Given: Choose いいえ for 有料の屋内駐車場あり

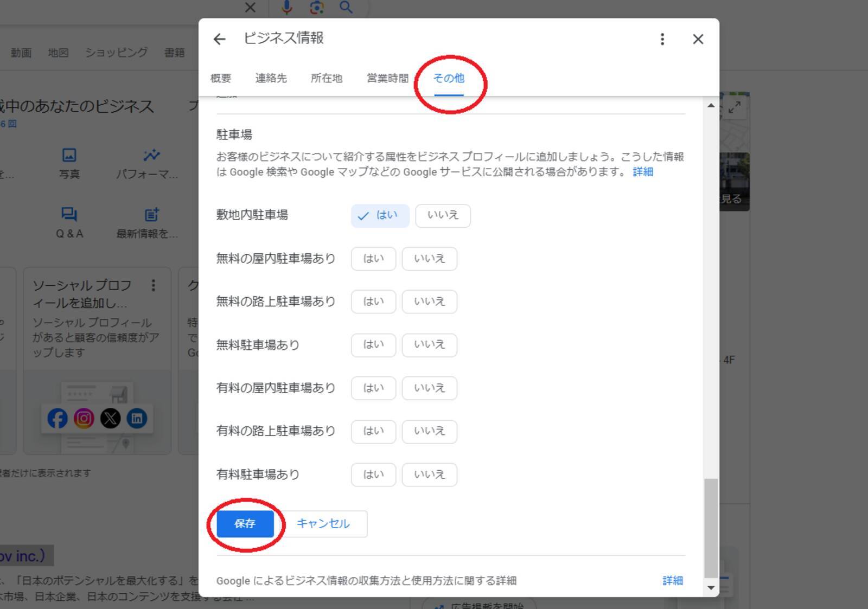Looking at the screenshot, I should [x=429, y=388].
